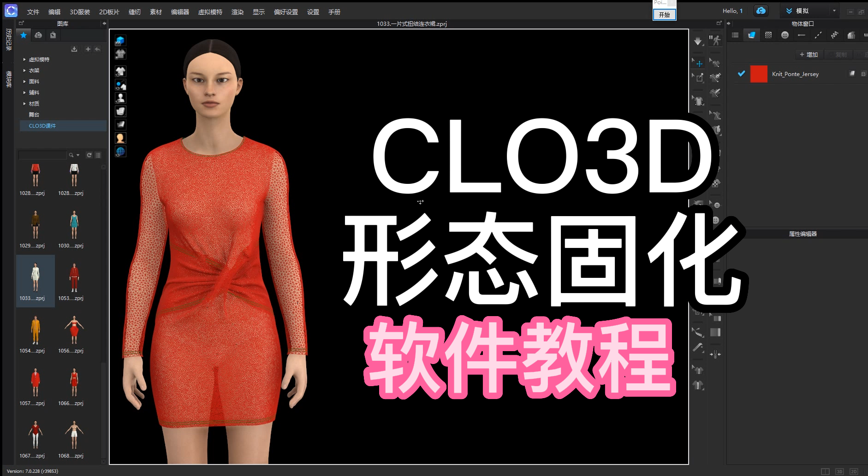The width and height of the screenshot is (868, 476).
Task: Expand the 衣架 tree item
Action: click(x=24, y=71)
